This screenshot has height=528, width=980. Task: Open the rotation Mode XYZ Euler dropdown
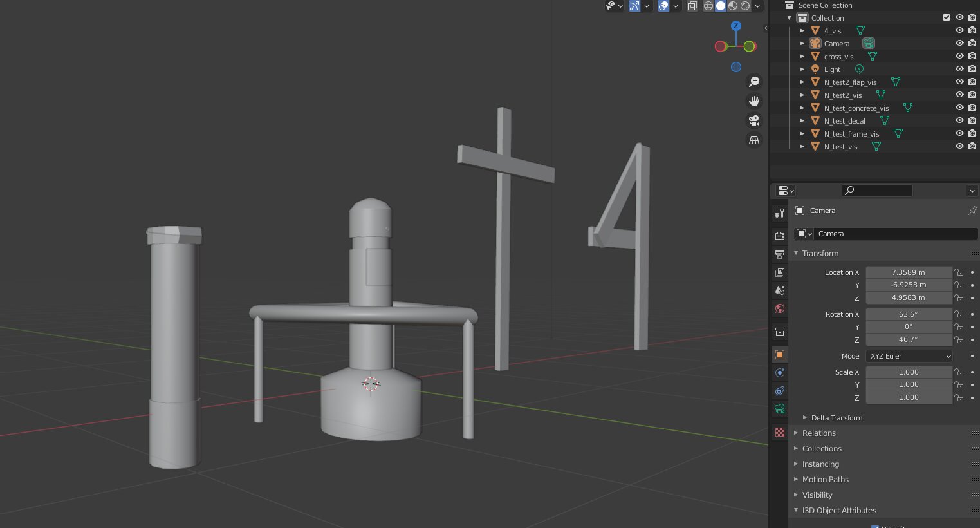tap(909, 356)
